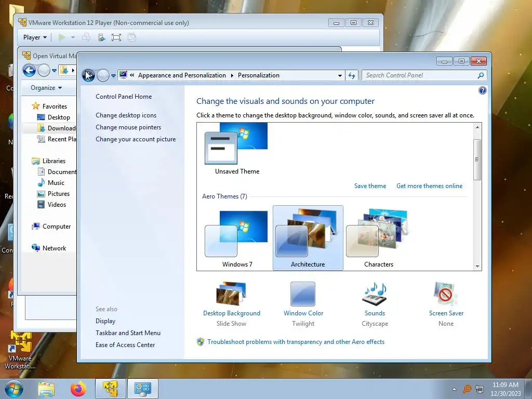Click Save theme link

[x=370, y=186]
